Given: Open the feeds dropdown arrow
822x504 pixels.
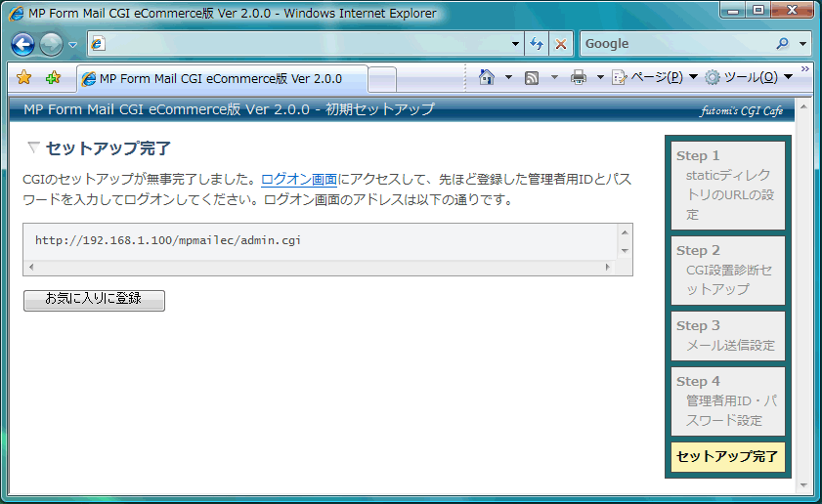Looking at the screenshot, I should [x=554, y=77].
